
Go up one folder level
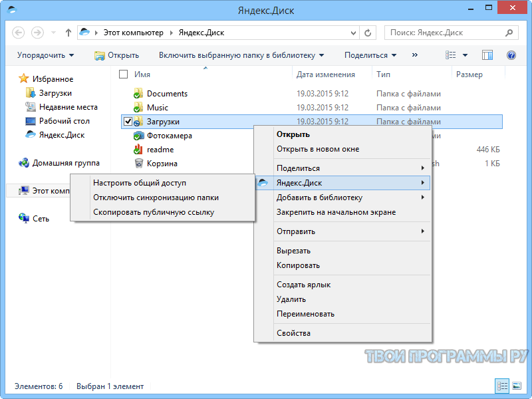coord(68,33)
